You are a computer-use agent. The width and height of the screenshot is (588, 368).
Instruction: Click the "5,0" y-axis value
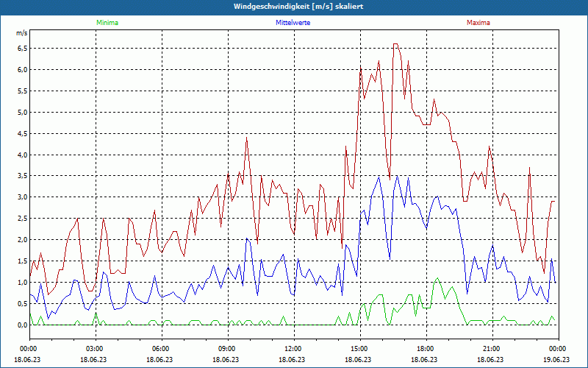pos(23,113)
